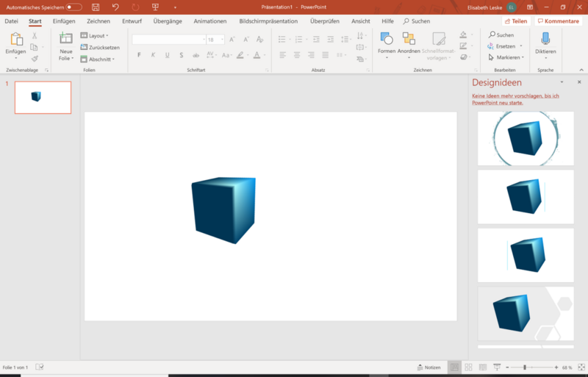The width and height of the screenshot is (588, 377).
Task: Click the Teilen button
Action: click(x=516, y=21)
